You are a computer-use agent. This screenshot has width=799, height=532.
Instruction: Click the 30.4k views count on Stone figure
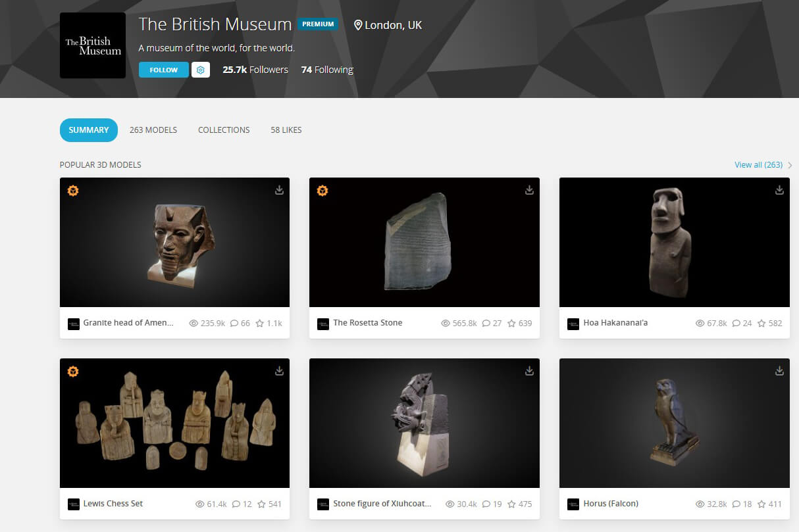[461, 504]
